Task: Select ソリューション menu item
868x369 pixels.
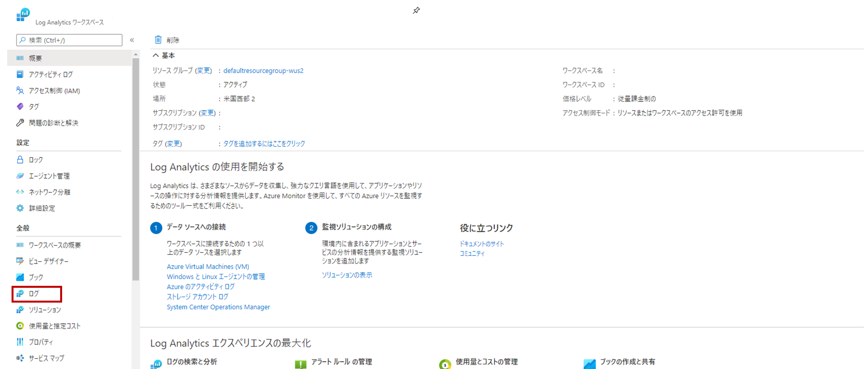Action: [45, 310]
